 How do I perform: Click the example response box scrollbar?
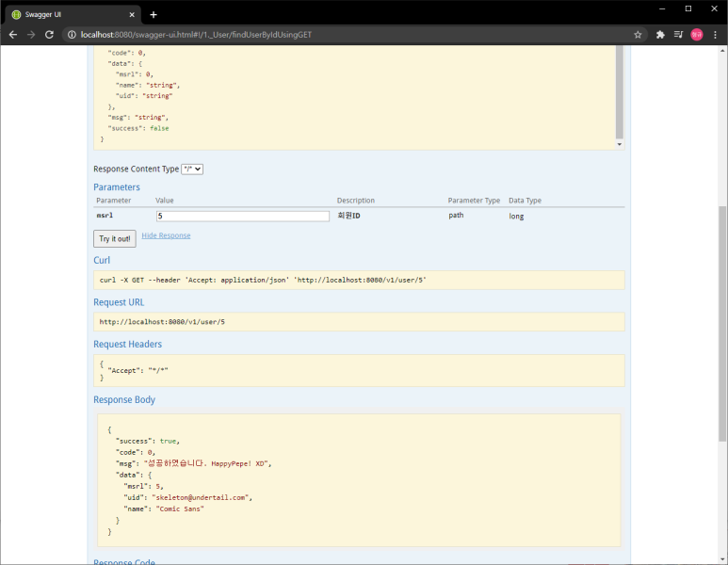pos(620,92)
